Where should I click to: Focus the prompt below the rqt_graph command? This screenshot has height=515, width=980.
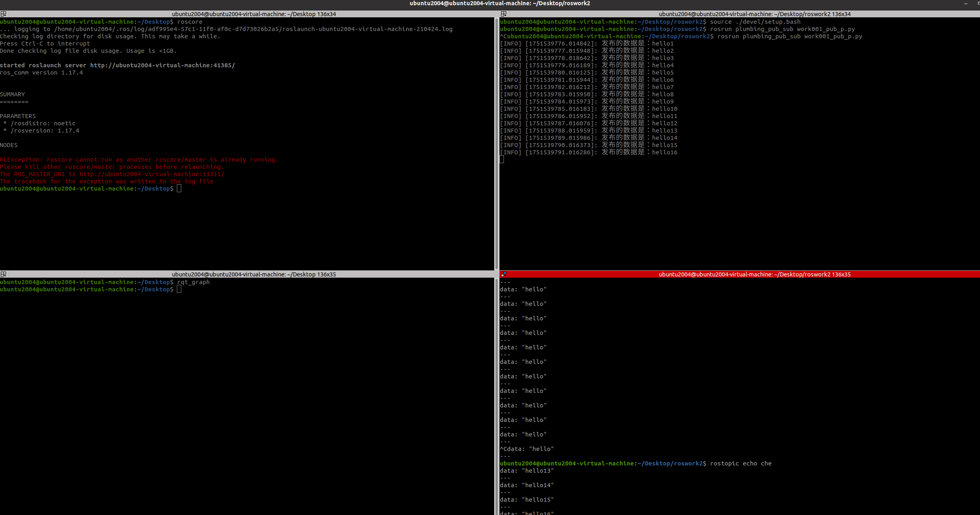(179, 289)
